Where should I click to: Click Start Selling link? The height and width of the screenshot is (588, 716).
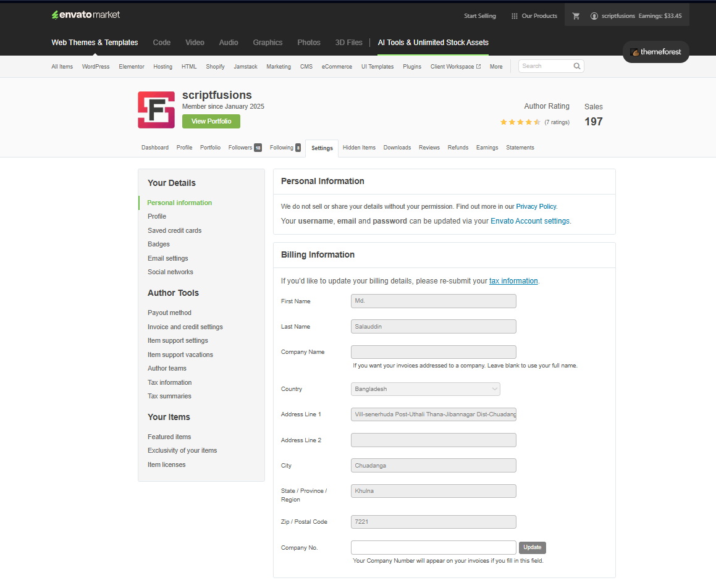tap(480, 16)
